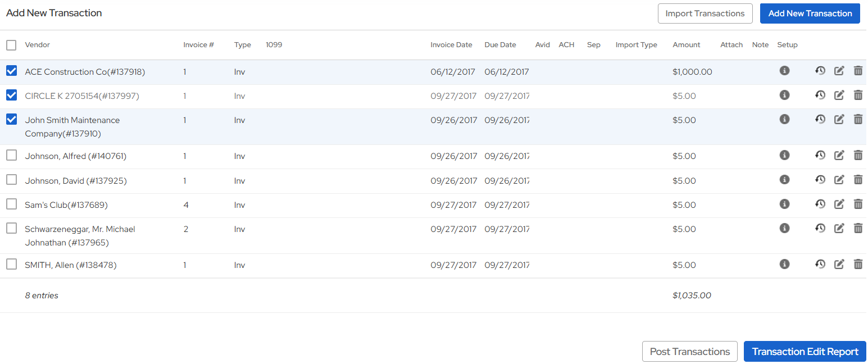Edit the SMITH, Allen transaction
This screenshot has height=364, width=868.
(839, 265)
